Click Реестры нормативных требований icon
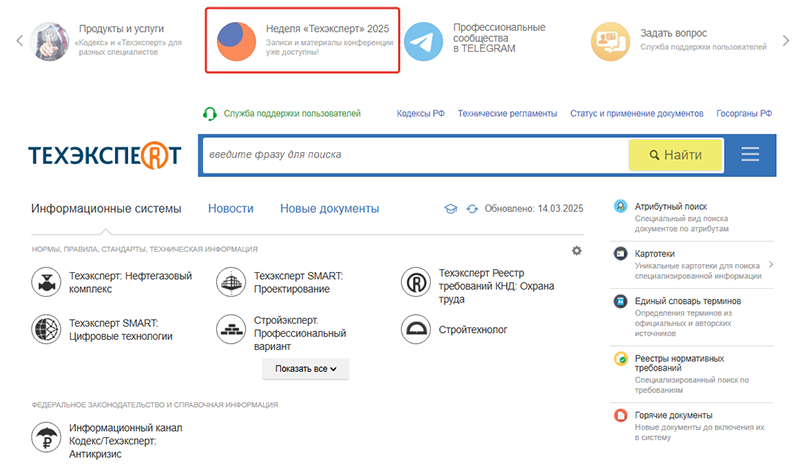810x475 pixels. [x=620, y=358]
